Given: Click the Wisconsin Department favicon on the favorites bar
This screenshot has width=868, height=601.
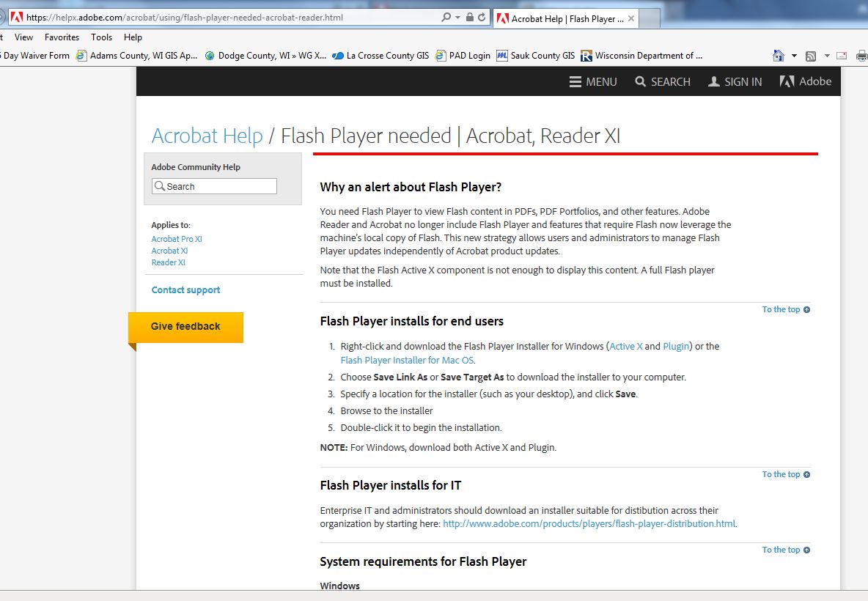Looking at the screenshot, I should (586, 55).
